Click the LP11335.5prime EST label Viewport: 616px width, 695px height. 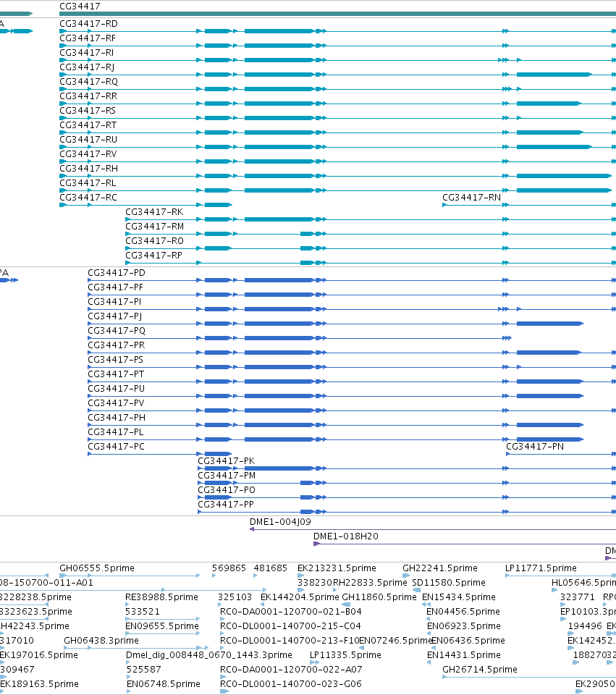345,655
